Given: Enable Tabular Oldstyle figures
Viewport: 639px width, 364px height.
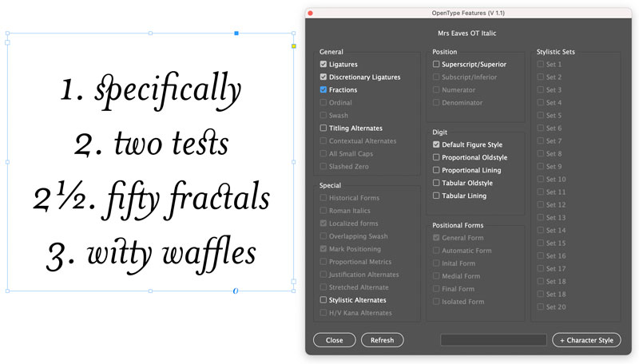Looking at the screenshot, I should pos(436,183).
